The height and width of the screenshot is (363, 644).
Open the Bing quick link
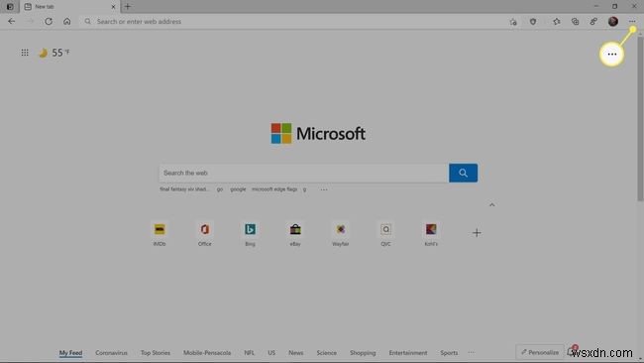[x=250, y=234]
